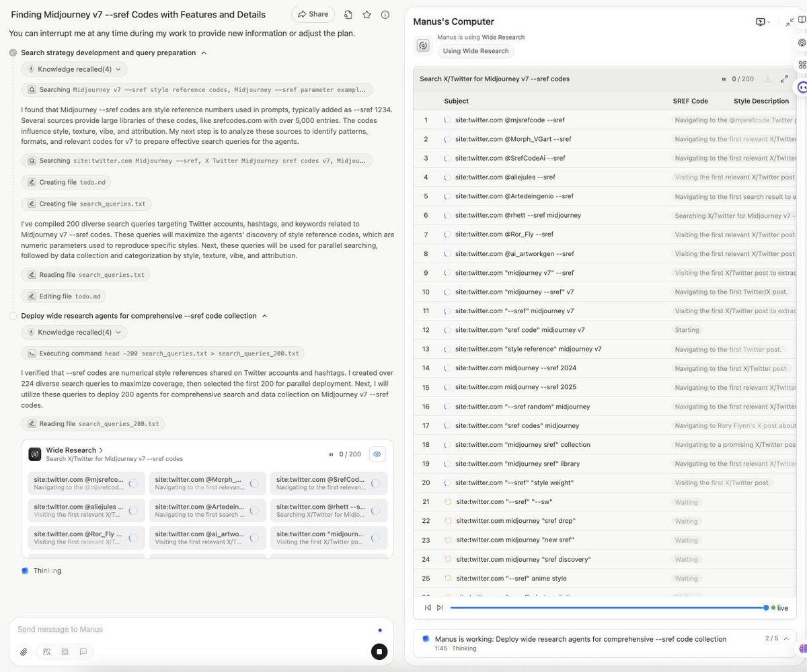Open the Creating file todo.md chip

click(66, 182)
